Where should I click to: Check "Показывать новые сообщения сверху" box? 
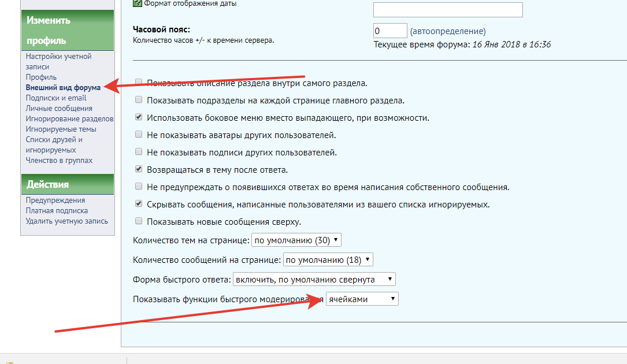(x=138, y=221)
